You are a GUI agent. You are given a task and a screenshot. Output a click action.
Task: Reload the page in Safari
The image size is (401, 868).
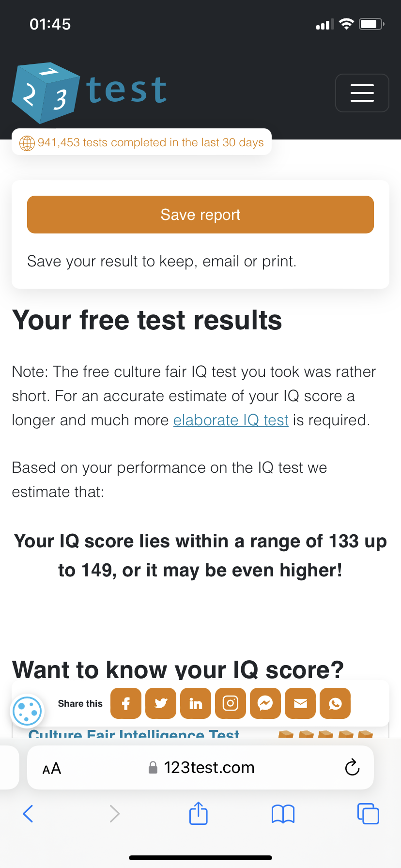click(x=352, y=768)
